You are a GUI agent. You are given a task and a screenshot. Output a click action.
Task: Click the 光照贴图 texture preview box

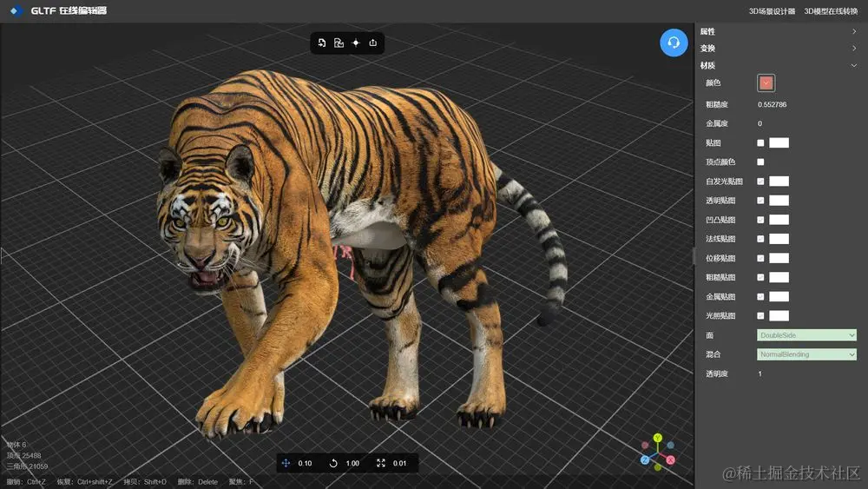click(779, 315)
